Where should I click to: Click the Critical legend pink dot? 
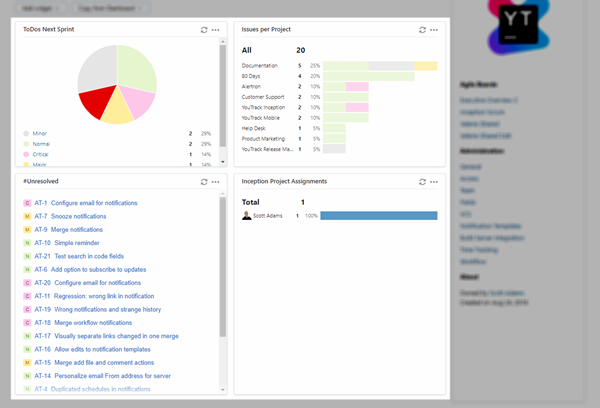click(x=26, y=154)
